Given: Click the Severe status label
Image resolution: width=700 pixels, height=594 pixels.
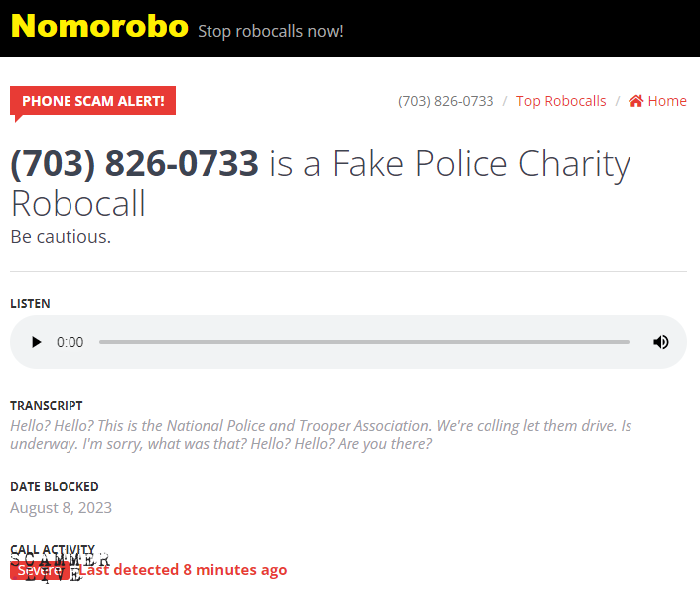Looking at the screenshot, I should point(40,570).
